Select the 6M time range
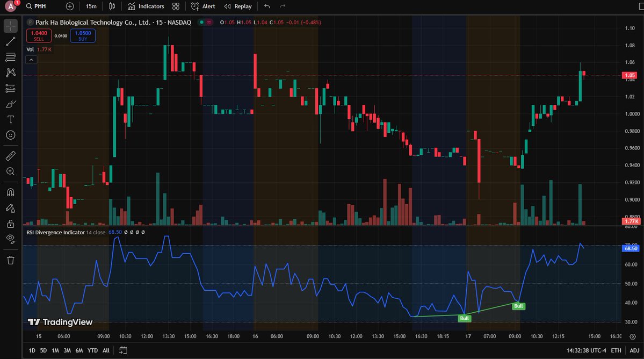Viewport: 644px width, 359px height. [79, 350]
